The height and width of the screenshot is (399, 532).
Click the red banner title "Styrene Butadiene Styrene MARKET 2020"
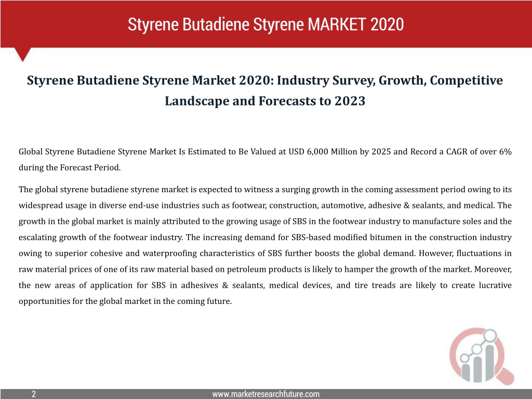coord(265,24)
